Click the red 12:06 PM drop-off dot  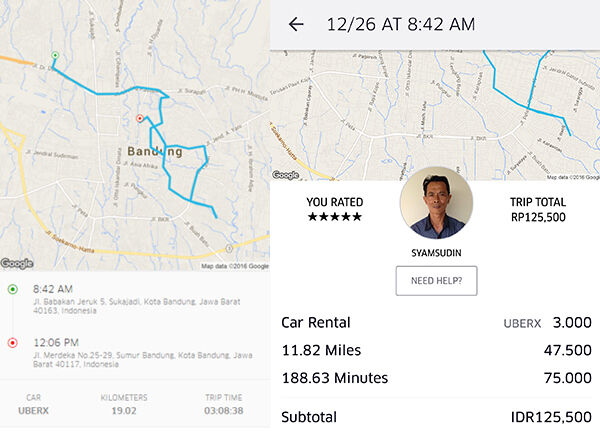click(12, 341)
